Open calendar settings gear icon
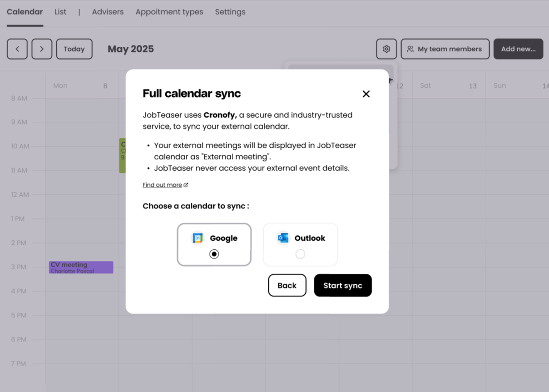 [x=386, y=49]
